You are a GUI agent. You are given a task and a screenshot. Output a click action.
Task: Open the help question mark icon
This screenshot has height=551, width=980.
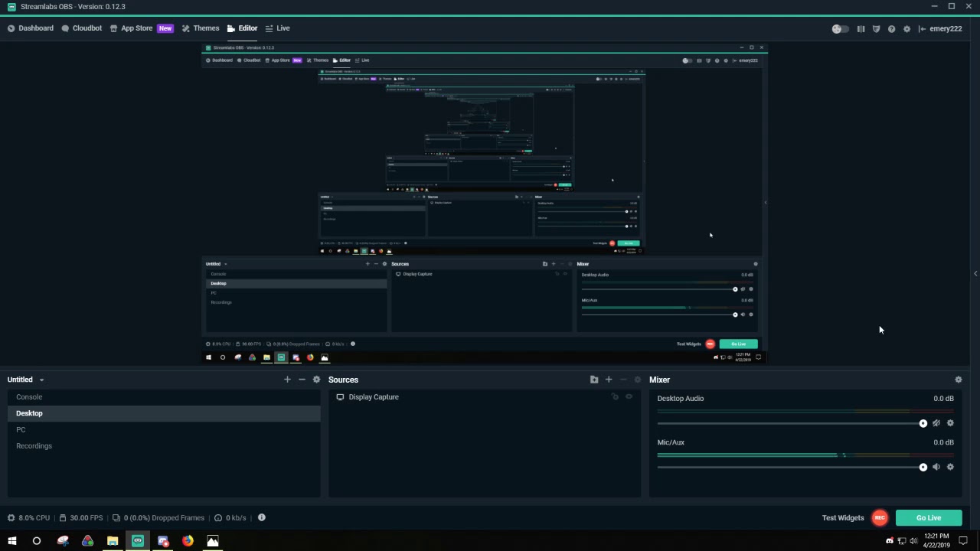[x=891, y=29]
